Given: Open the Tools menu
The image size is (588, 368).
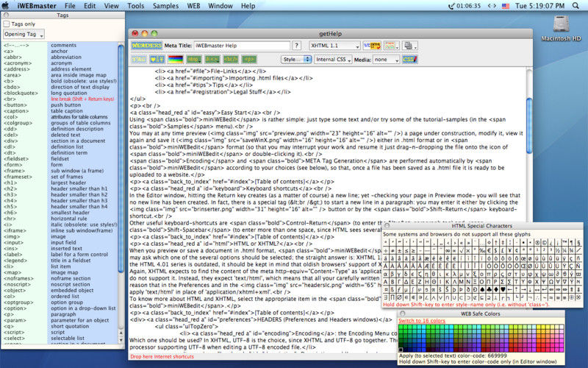Looking at the screenshot, I should coord(135,6).
